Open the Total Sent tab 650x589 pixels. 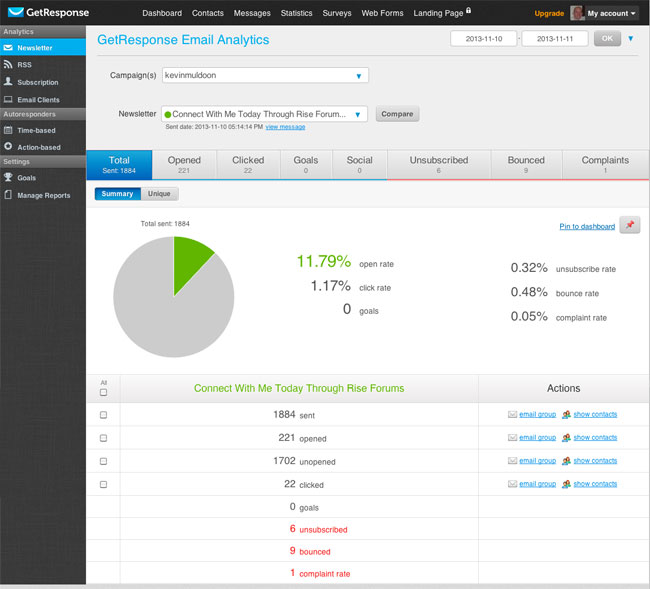tap(119, 165)
